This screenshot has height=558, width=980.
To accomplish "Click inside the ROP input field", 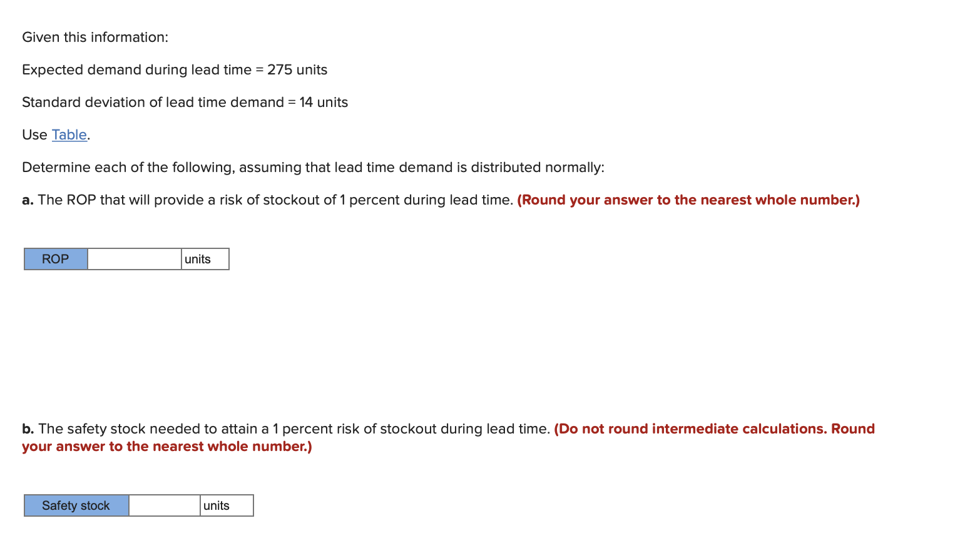I will coord(134,258).
